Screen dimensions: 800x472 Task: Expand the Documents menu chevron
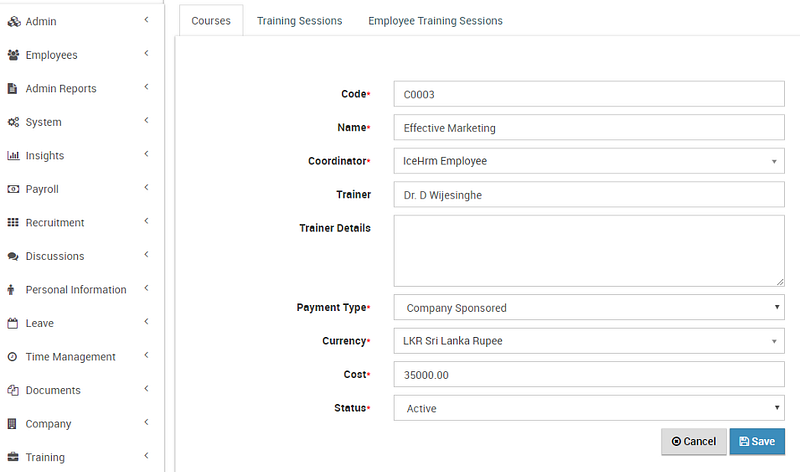(146, 388)
